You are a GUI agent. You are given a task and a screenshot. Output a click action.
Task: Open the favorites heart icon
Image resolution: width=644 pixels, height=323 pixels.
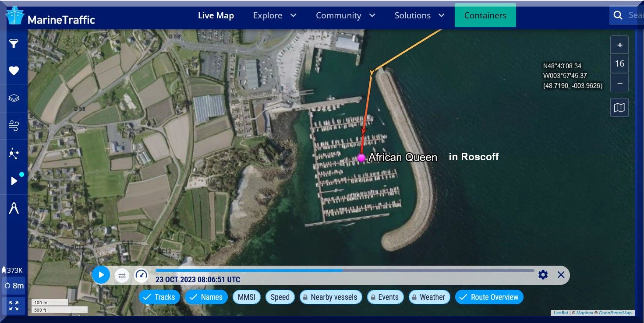click(14, 71)
